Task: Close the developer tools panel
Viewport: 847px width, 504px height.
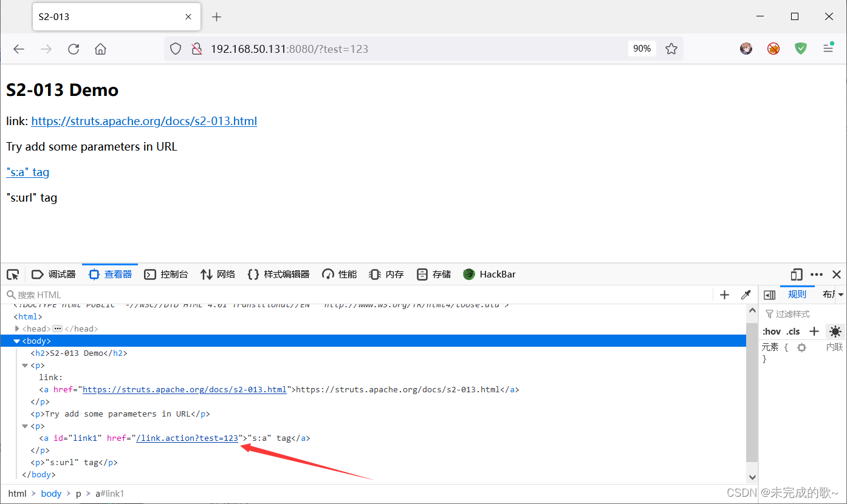Action: [x=837, y=274]
